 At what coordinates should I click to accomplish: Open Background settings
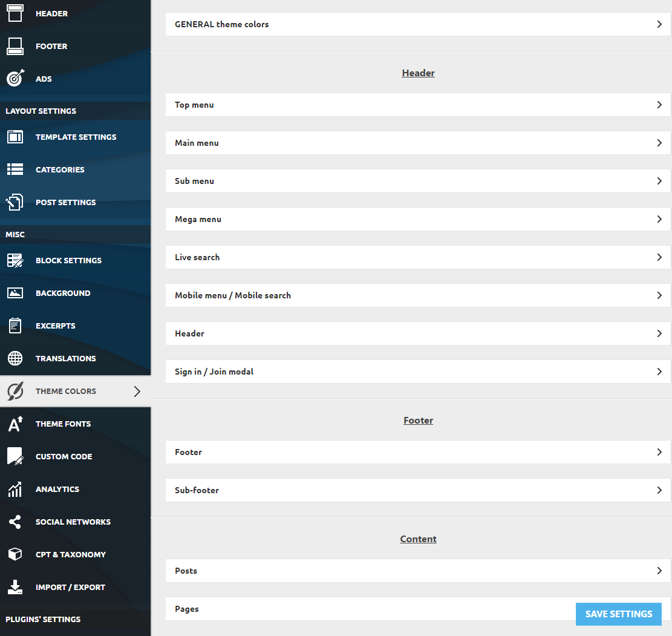point(76,293)
